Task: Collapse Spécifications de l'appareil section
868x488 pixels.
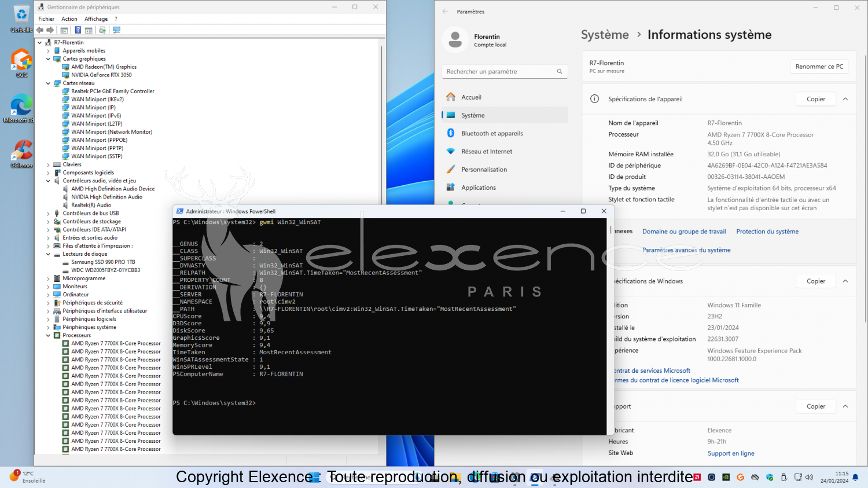Action: pos(845,99)
